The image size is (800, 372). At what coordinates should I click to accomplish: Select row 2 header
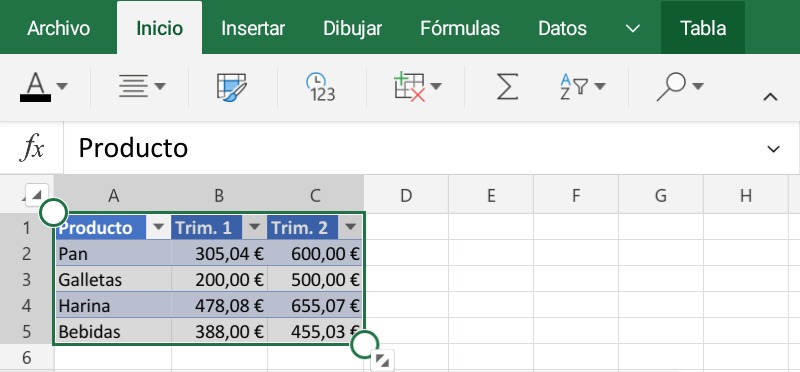pos(27,253)
